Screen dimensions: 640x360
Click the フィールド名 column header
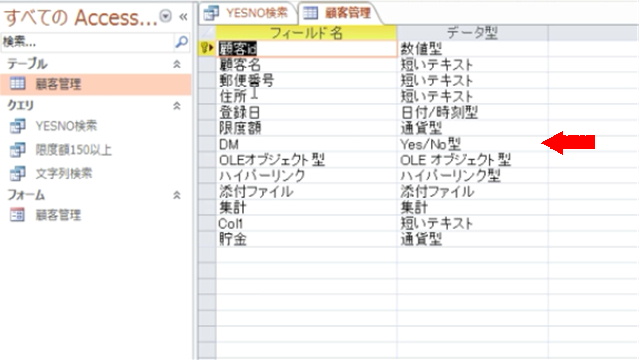tap(306, 33)
